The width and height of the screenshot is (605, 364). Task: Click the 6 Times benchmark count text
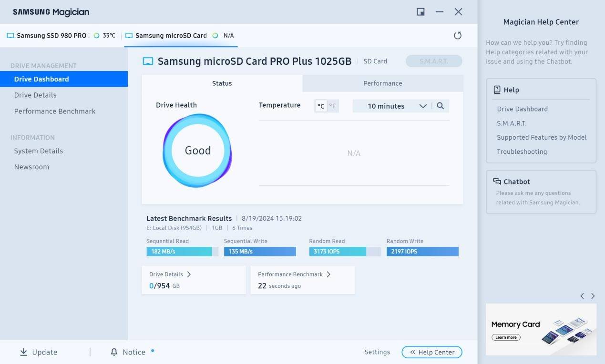[242, 228]
